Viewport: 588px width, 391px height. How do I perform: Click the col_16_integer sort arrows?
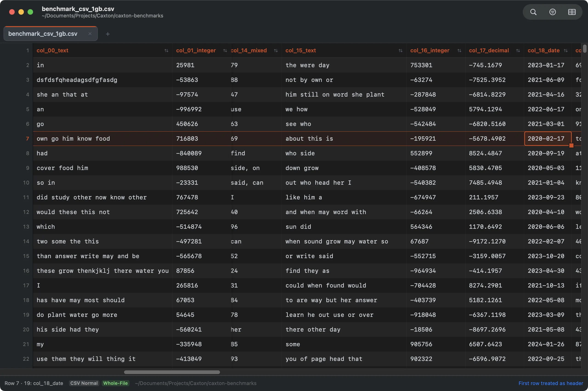(459, 51)
